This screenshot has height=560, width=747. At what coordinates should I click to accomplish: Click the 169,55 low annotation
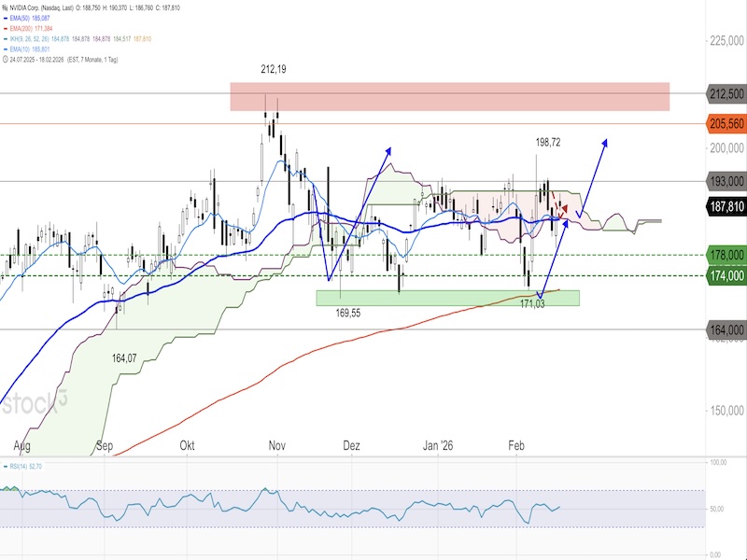349,315
